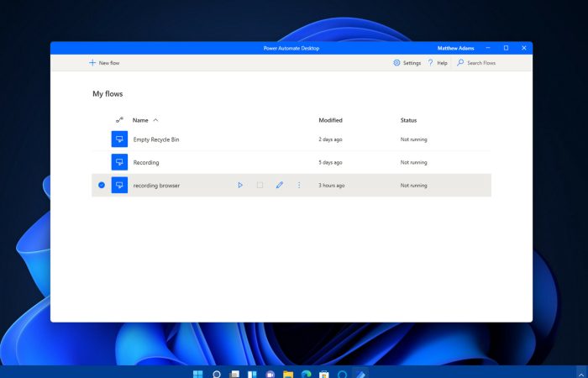
Task: Open the Windows Start menu
Action: 198,374
